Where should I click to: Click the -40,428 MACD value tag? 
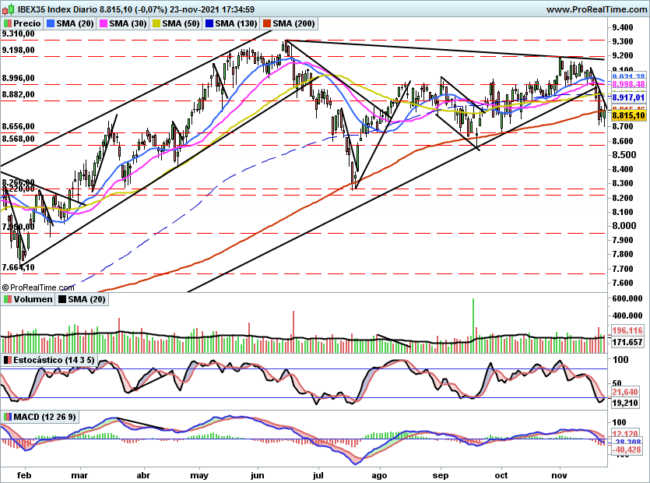click(x=628, y=450)
